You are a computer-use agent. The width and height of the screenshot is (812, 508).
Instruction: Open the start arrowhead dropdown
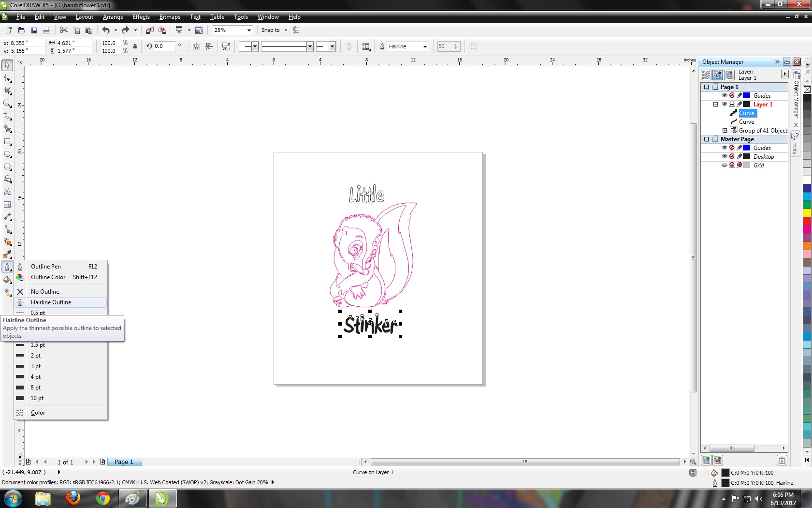coord(255,46)
